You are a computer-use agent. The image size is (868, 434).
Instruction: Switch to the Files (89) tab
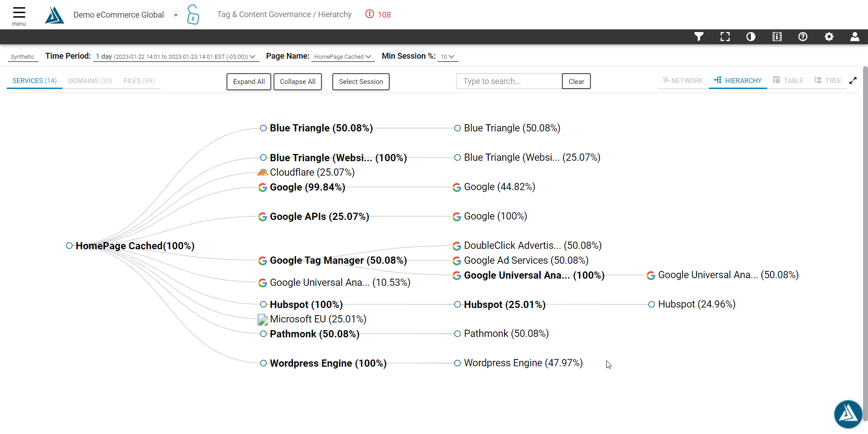click(x=139, y=81)
